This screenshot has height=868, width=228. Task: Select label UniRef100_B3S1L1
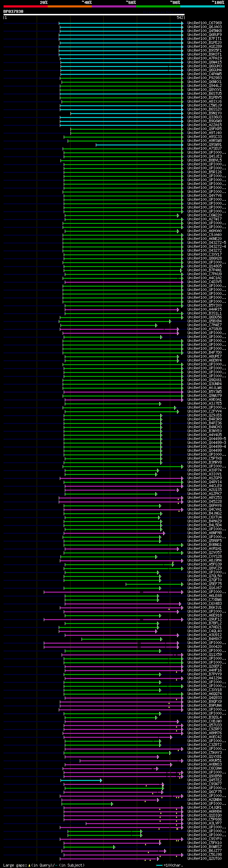tap(204, 313)
